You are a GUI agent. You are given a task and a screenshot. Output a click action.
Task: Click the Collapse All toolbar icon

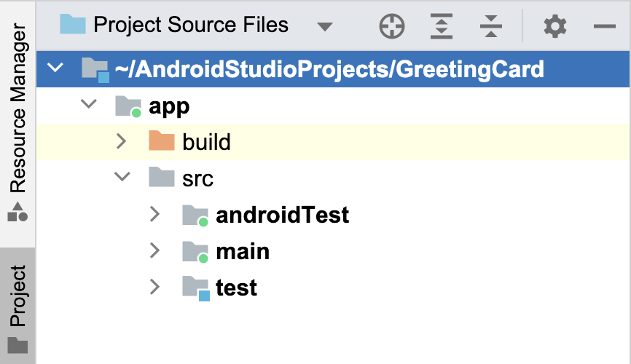[492, 27]
